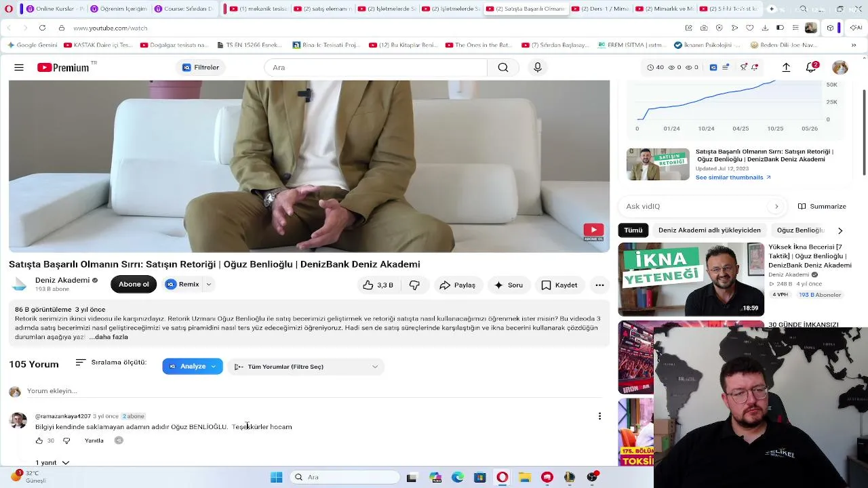Dislike the video
This screenshot has height=488, width=868.
pos(414,285)
